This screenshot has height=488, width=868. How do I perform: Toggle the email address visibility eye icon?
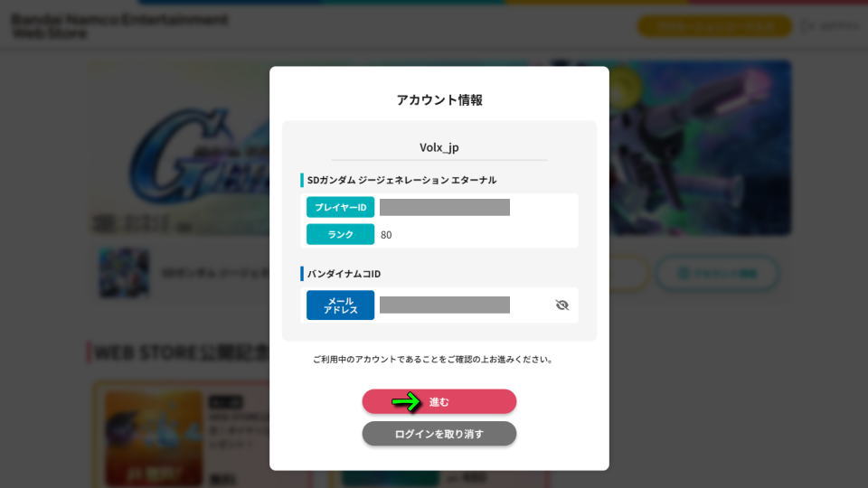tap(561, 305)
